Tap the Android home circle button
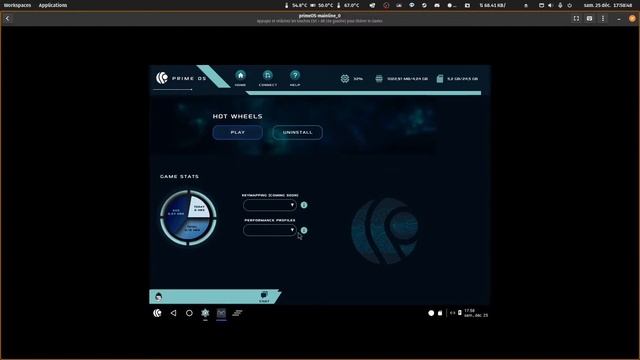 [189, 313]
